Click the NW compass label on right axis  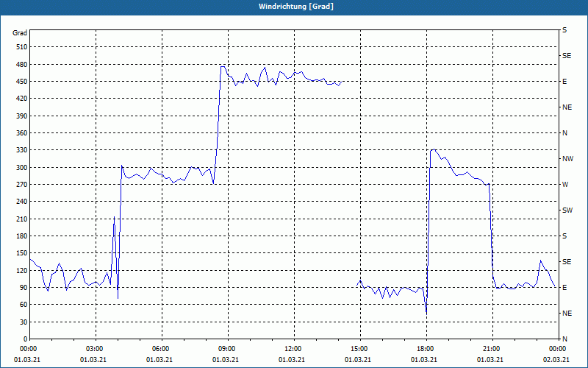567,159
